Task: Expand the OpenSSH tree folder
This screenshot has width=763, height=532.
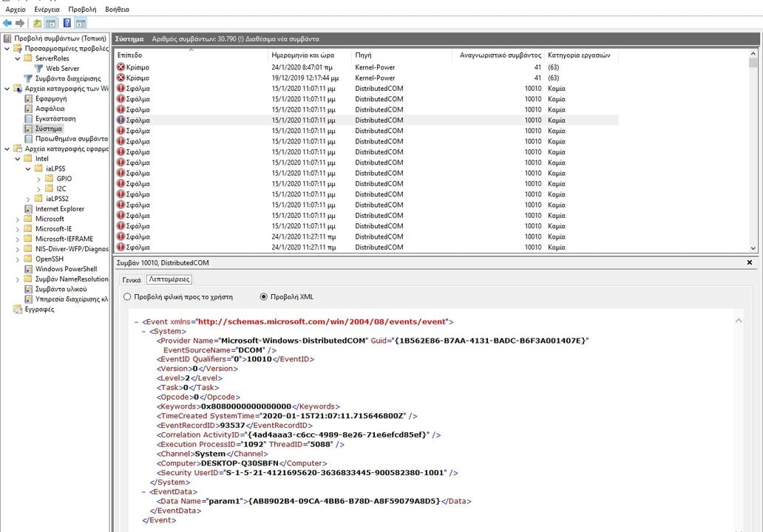Action: [18, 259]
